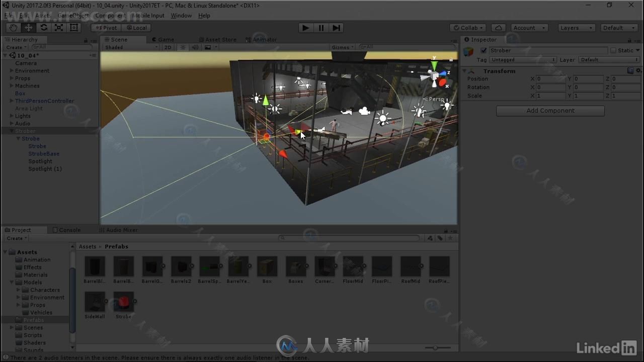644x362 pixels.
Task: Open the Window menu
Action: point(181,16)
